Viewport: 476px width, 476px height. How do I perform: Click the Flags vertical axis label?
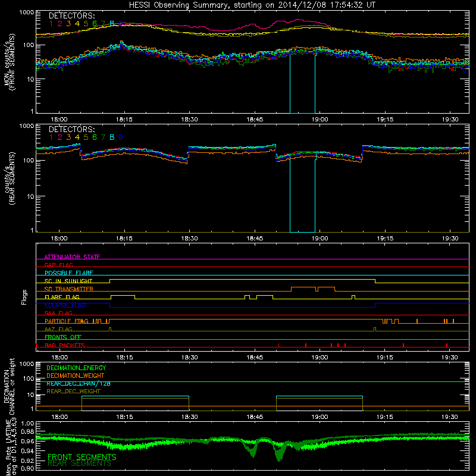[24, 297]
